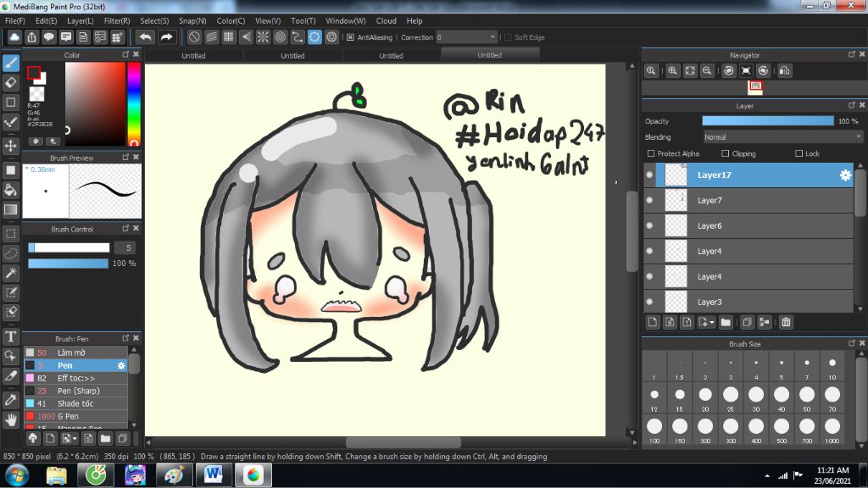Click the Undo arrow in toolbar
This screenshot has width=868, height=494.
pyautogui.click(x=146, y=37)
